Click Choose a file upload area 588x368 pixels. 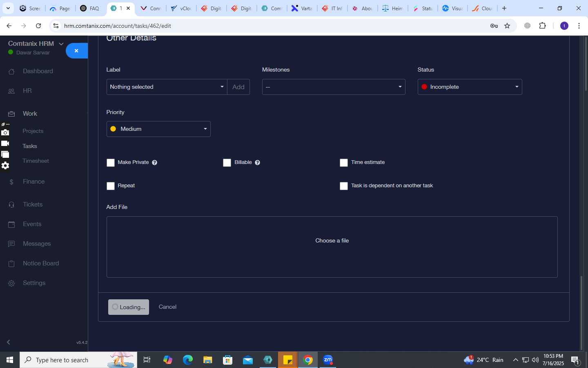point(332,247)
